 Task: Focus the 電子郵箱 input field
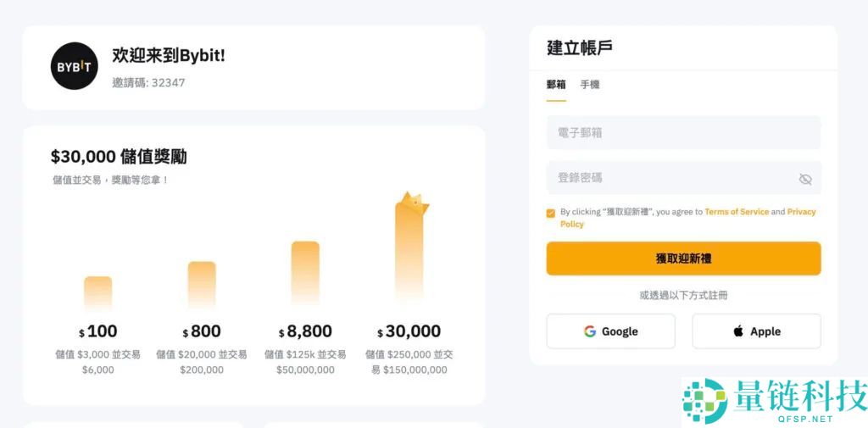[684, 133]
